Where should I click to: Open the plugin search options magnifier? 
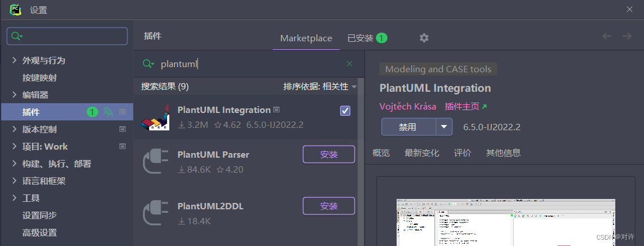pyautogui.click(x=148, y=64)
